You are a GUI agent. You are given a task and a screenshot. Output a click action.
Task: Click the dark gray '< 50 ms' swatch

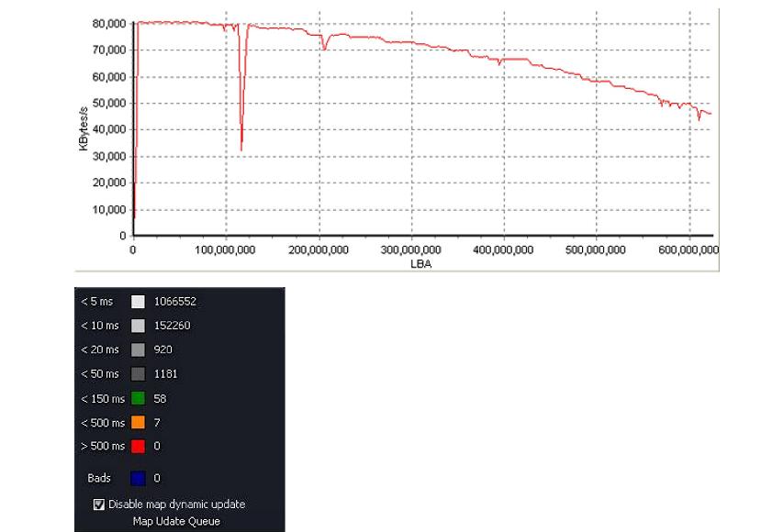tap(138, 374)
